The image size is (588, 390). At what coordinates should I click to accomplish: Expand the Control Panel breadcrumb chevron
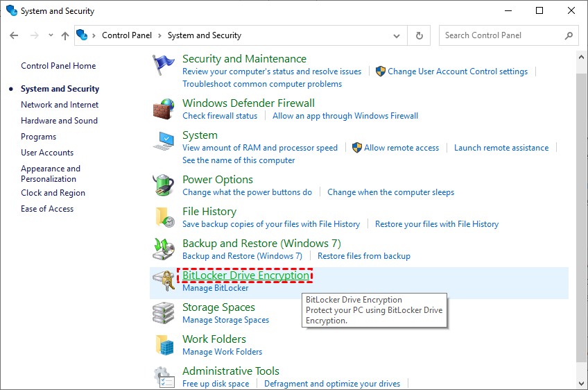click(x=159, y=35)
